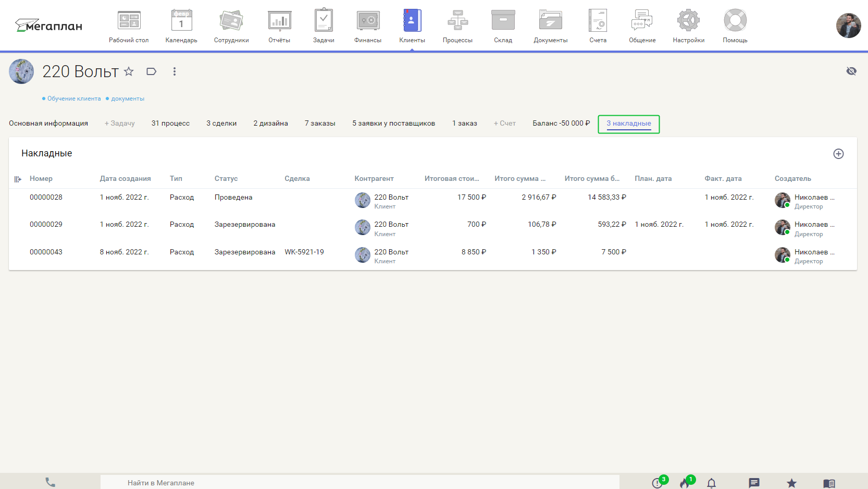
Task: Sort by Номер column header
Action: click(41, 178)
